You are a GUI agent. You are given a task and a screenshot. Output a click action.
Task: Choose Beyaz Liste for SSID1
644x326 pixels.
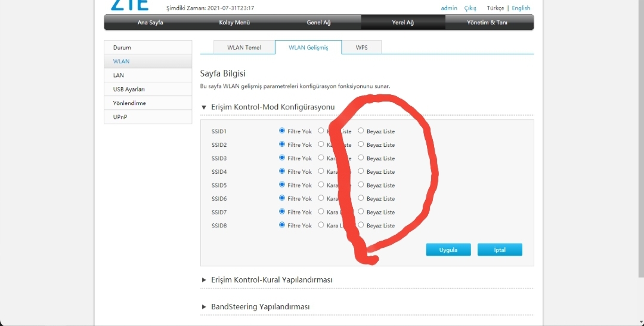(361, 131)
